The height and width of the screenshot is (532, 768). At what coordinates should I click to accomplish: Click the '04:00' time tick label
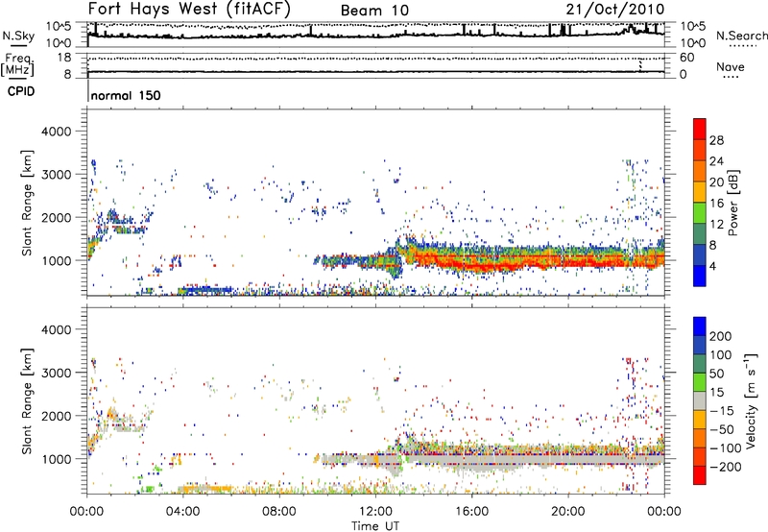point(183,512)
